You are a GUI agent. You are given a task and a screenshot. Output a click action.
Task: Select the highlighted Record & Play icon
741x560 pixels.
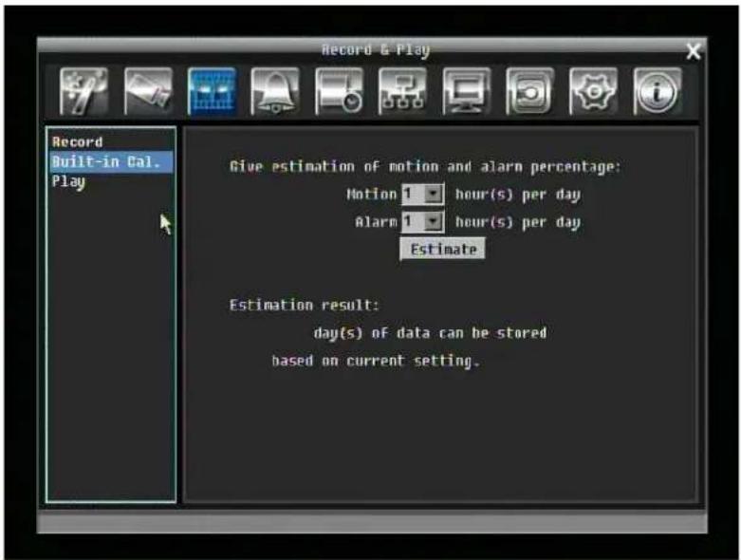point(212,91)
